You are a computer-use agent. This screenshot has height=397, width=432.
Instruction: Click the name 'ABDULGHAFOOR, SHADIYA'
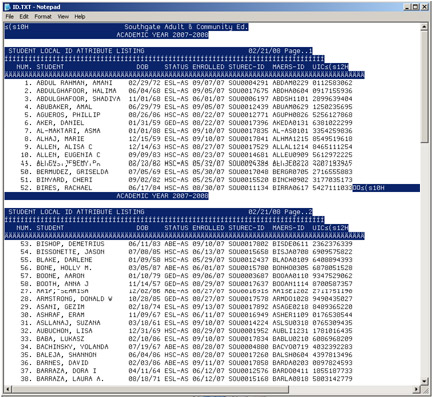(78, 99)
